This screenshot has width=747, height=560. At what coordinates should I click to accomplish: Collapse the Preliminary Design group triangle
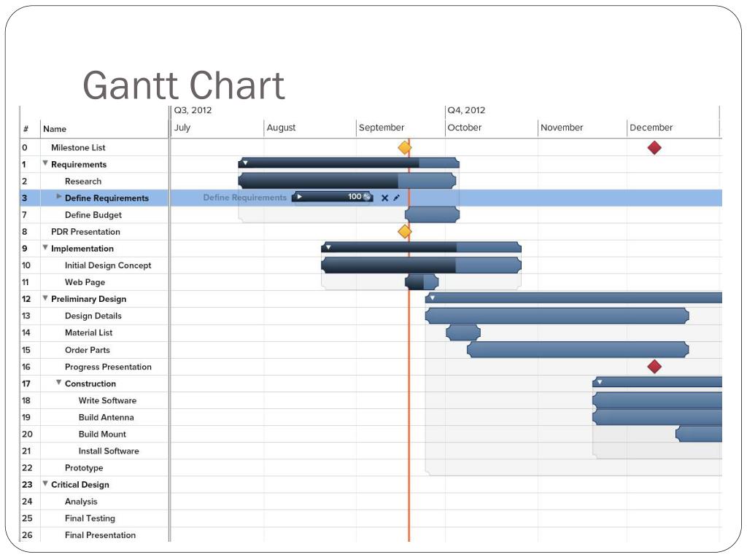[44, 298]
